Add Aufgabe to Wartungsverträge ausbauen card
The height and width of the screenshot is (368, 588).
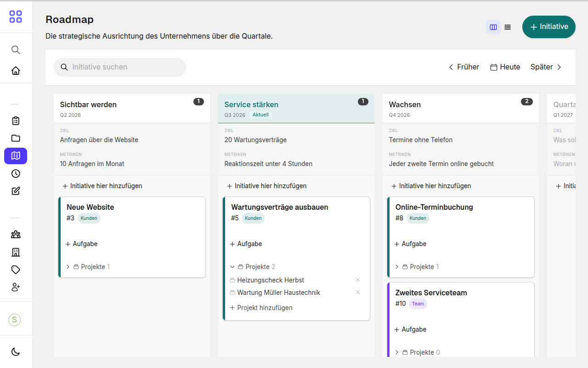tap(246, 244)
